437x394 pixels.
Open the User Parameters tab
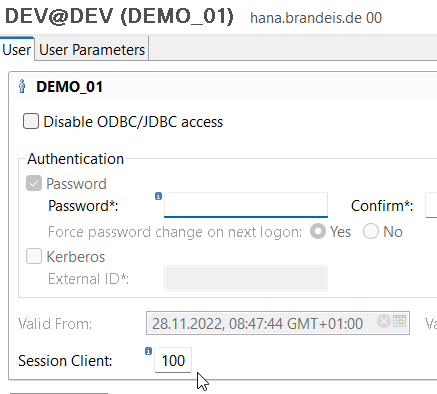pyautogui.click(x=92, y=49)
